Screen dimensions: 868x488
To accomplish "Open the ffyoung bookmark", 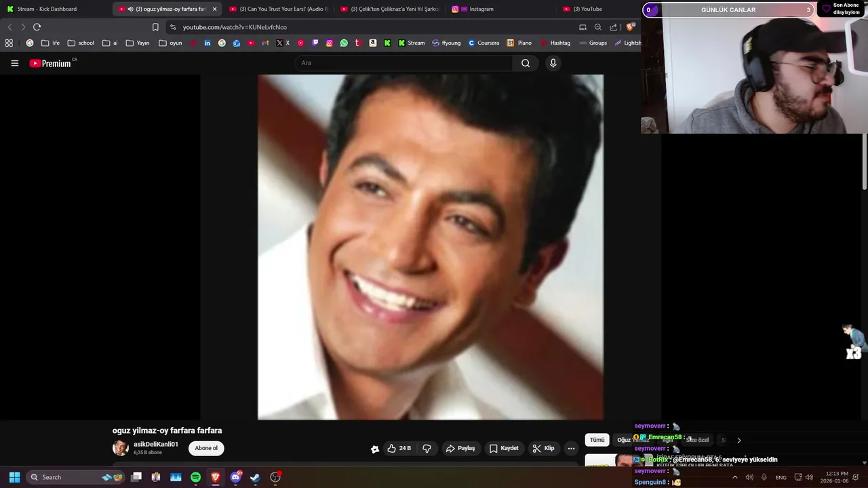I will click(446, 43).
